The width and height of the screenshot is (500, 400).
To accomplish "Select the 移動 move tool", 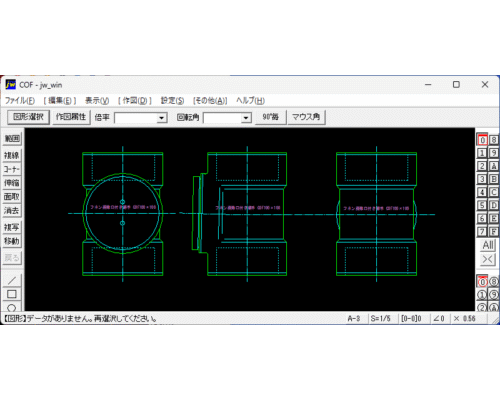I will click(12, 241).
